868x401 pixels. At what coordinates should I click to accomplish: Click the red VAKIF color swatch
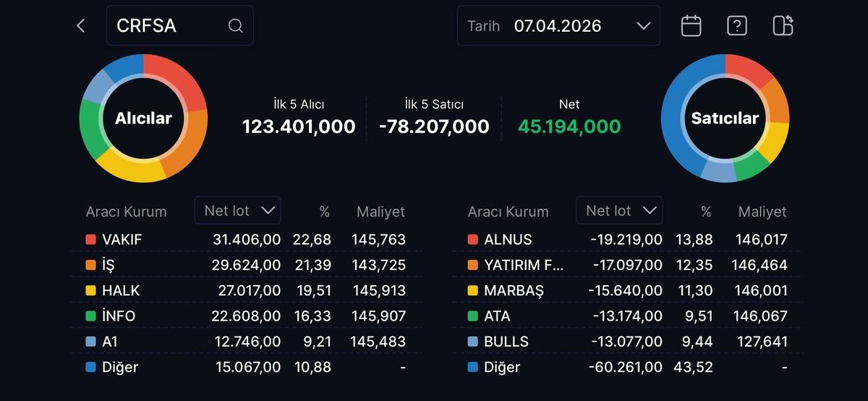point(90,240)
